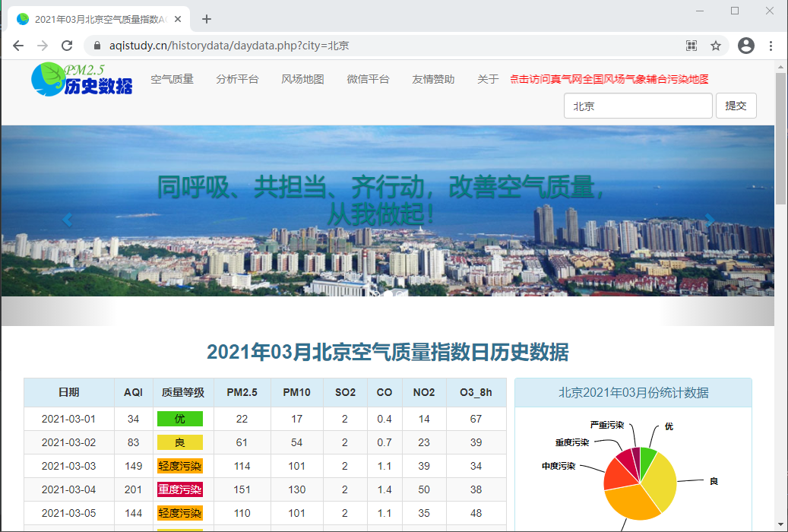Screen dimensions: 788x532
Task: Open the user profile avatar icon
Action: click(x=745, y=46)
